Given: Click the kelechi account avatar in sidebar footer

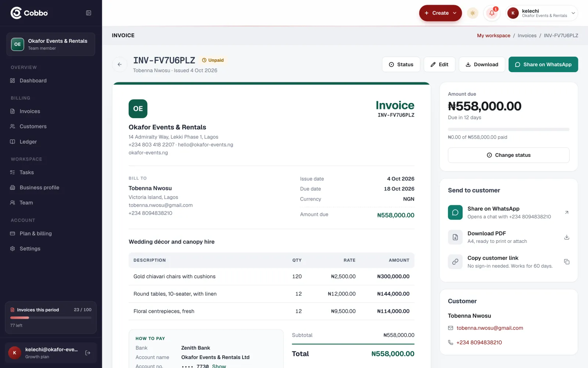Looking at the screenshot, I should (x=15, y=353).
